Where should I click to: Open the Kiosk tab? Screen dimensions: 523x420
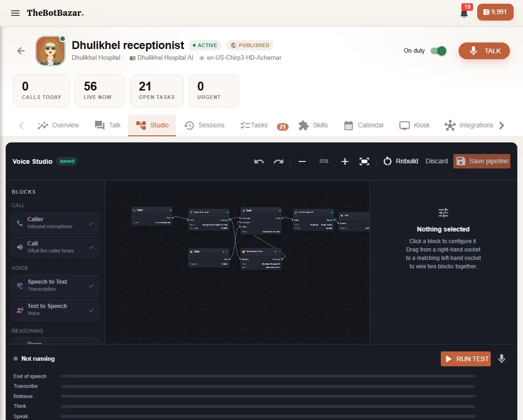(415, 126)
